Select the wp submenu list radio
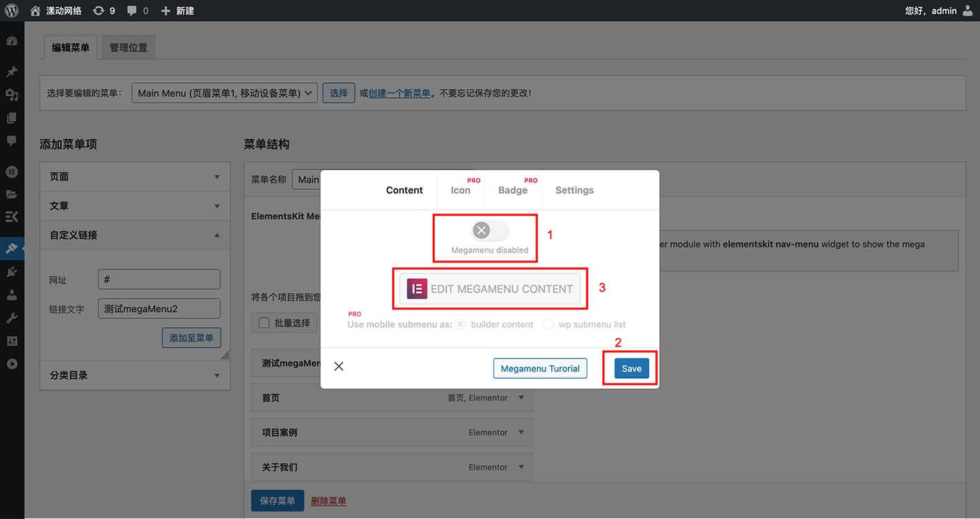 coord(549,324)
